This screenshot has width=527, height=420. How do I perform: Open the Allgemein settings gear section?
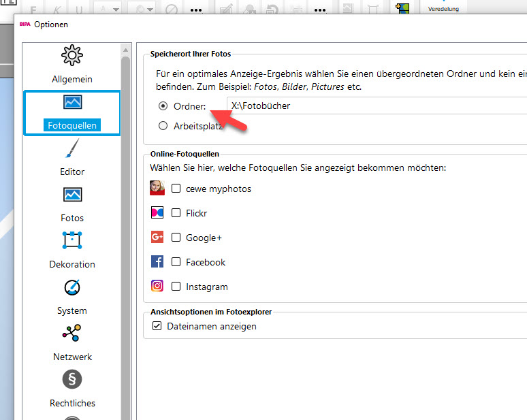click(x=72, y=64)
